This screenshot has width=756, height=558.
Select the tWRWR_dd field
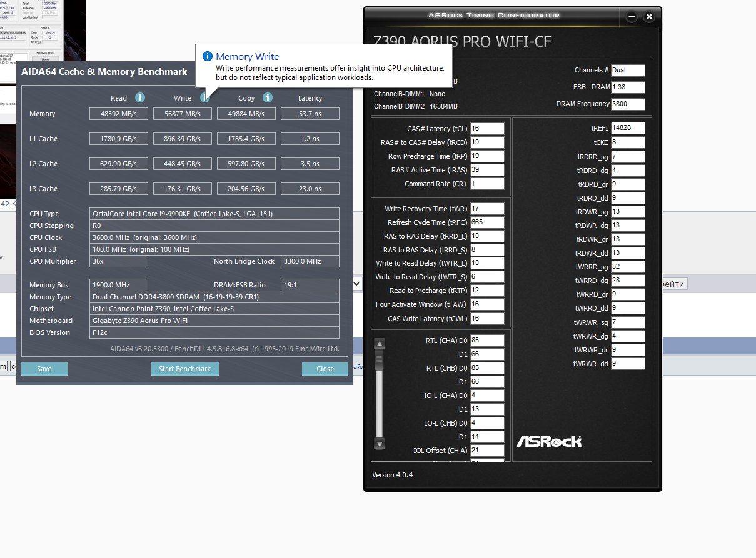pos(628,364)
